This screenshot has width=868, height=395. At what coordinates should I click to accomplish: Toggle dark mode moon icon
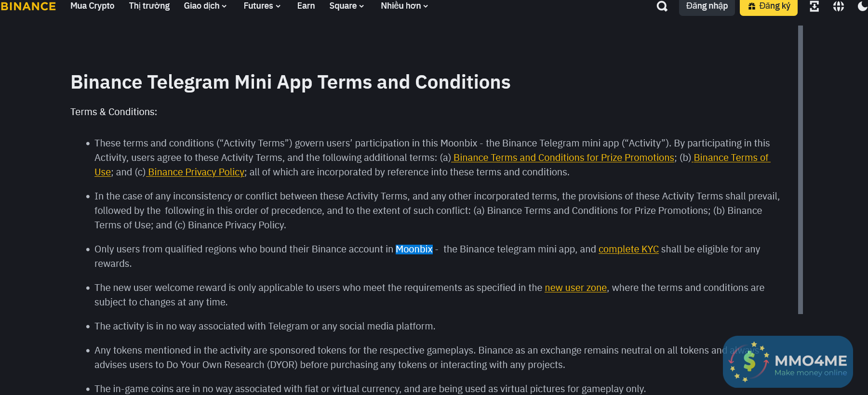click(862, 6)
